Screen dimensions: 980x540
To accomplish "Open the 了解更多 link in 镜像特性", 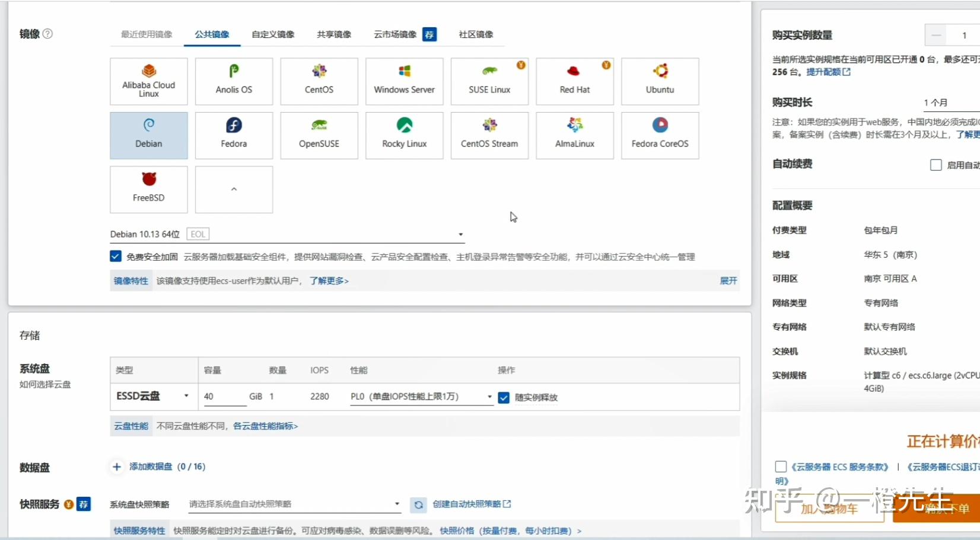I will [329, 281].
